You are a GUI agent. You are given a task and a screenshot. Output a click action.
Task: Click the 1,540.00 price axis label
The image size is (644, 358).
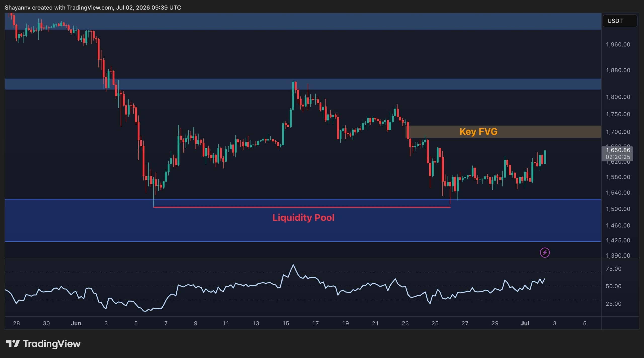[x=618, y=193]
